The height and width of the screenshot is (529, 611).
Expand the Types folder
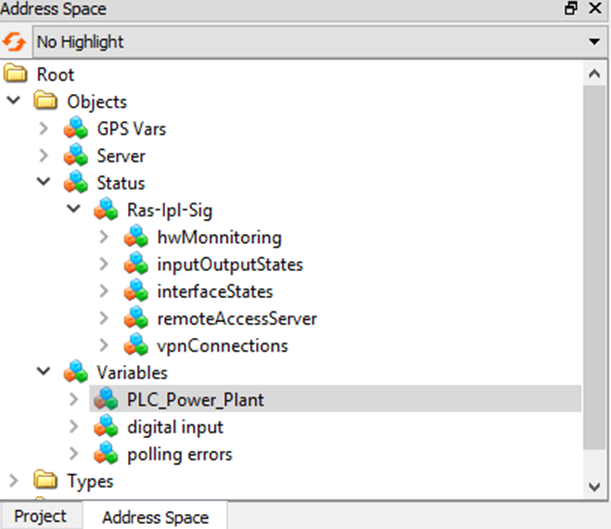click(15, 481)
